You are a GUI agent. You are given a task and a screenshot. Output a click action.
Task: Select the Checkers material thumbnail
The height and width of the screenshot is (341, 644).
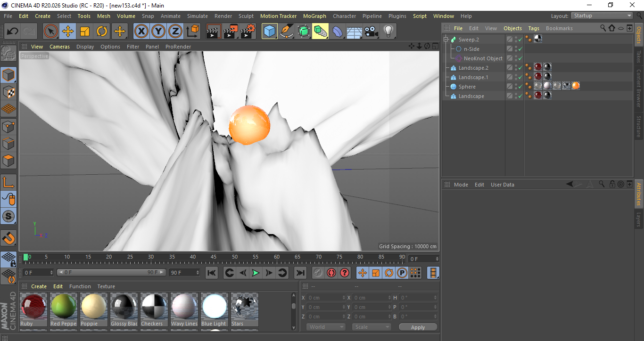154,309
